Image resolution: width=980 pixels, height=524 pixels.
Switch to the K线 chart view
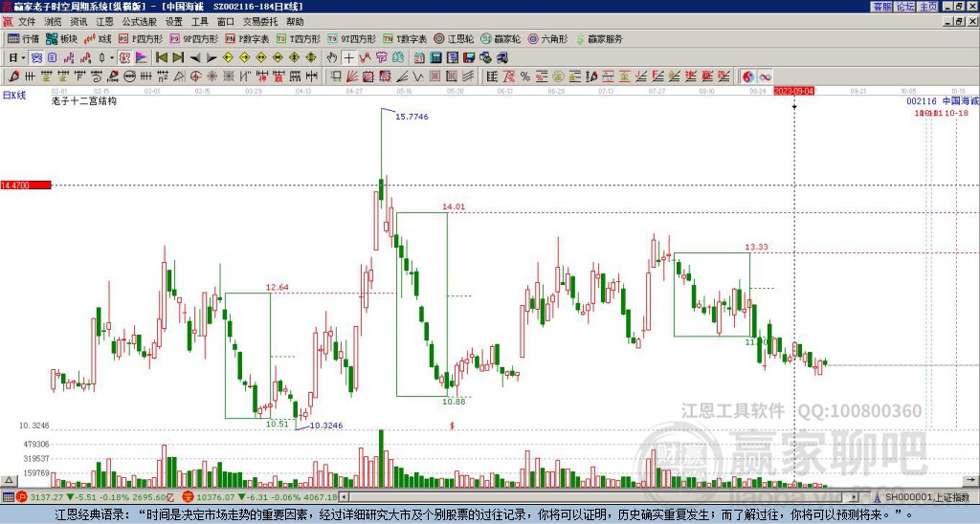coord(98,38)
